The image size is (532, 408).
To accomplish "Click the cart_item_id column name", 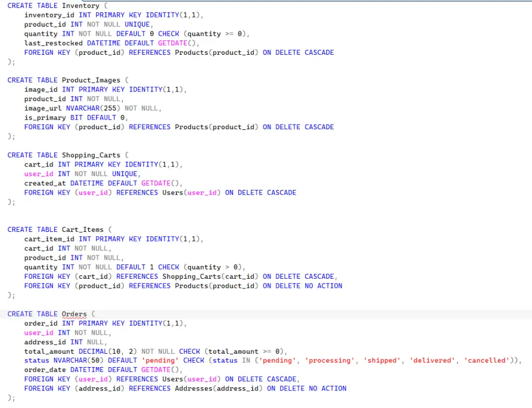I will (49, 239).
